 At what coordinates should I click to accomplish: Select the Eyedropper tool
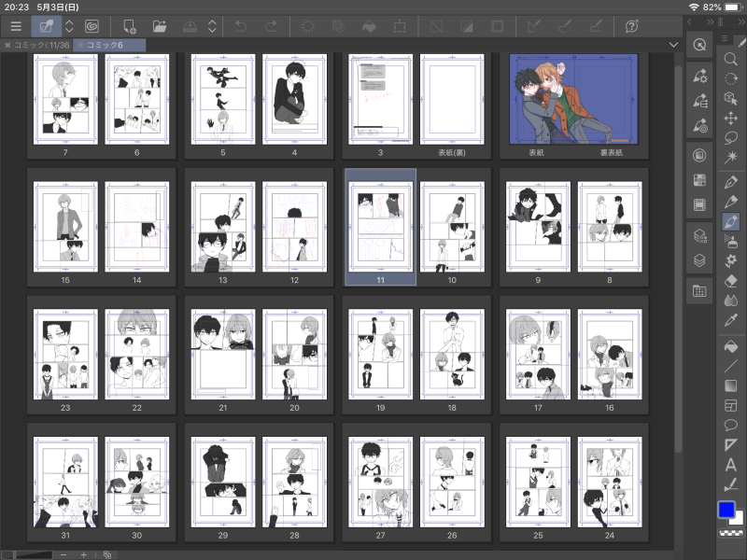pos(730,320)
